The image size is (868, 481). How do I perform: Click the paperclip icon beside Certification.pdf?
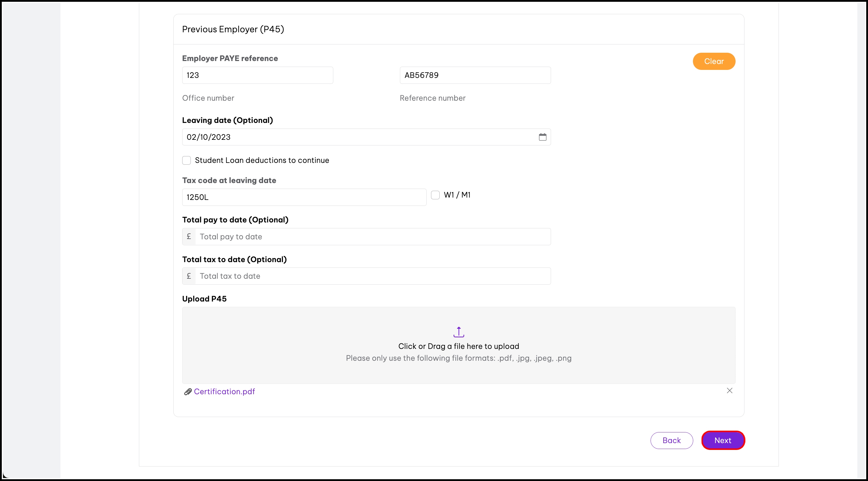(188, 392)
